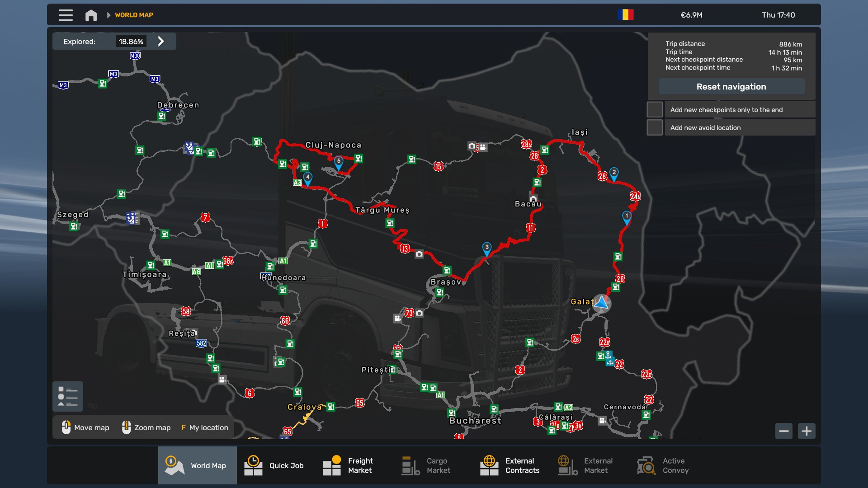The height and width of the screenshot is (488, 868).
Task: Click the Romania flag icon
Action: click(x=626, y=15)
